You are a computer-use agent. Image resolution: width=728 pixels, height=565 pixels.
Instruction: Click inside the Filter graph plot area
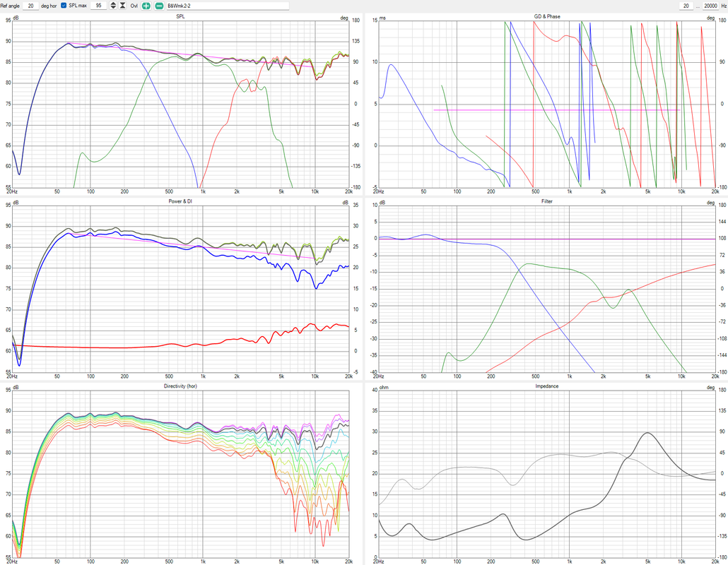pyautogui.click(x=547, y=289)
